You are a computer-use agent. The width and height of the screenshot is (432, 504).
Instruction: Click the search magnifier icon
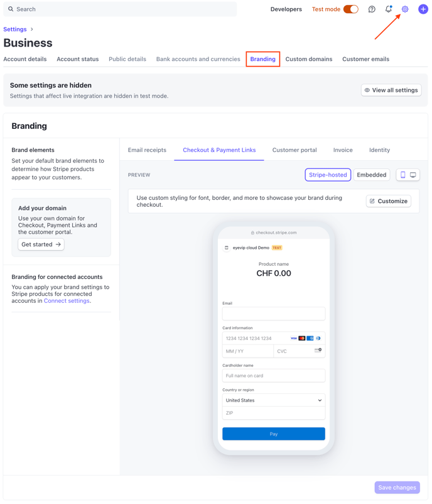(x=11, y=9)
